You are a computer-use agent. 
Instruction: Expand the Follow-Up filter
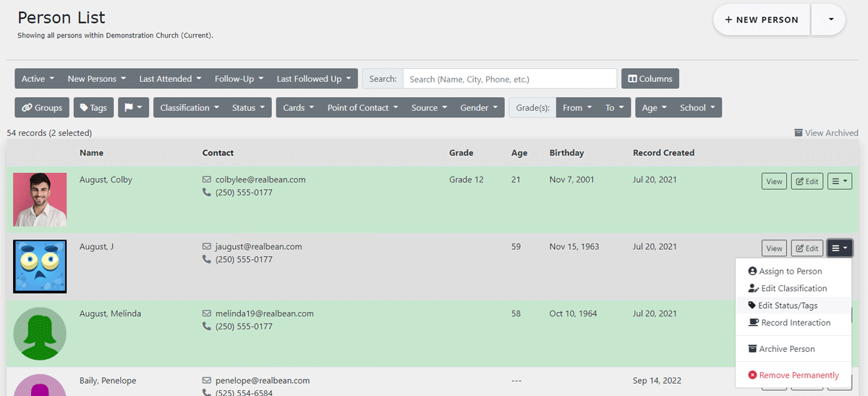[239, 79]
